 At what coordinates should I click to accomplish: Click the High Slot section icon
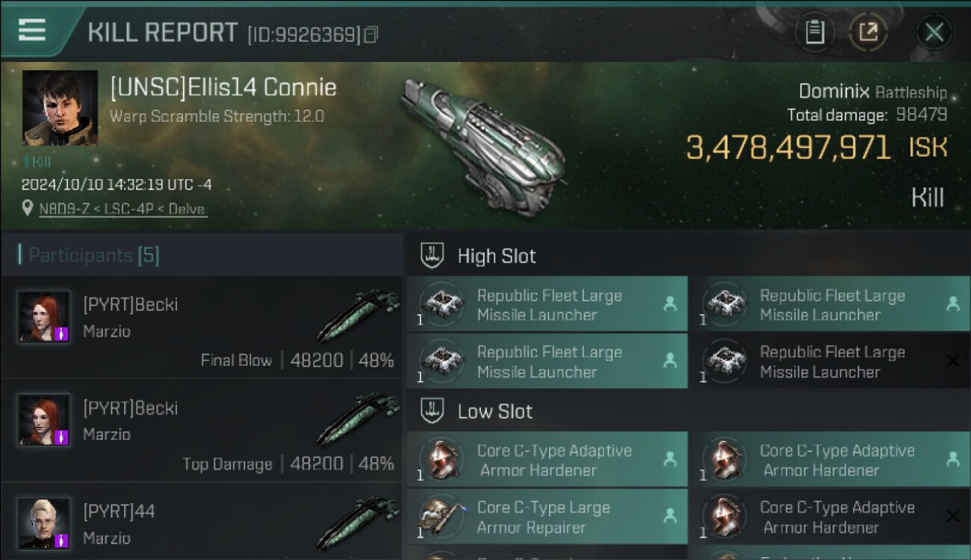(x=433, y=255)
